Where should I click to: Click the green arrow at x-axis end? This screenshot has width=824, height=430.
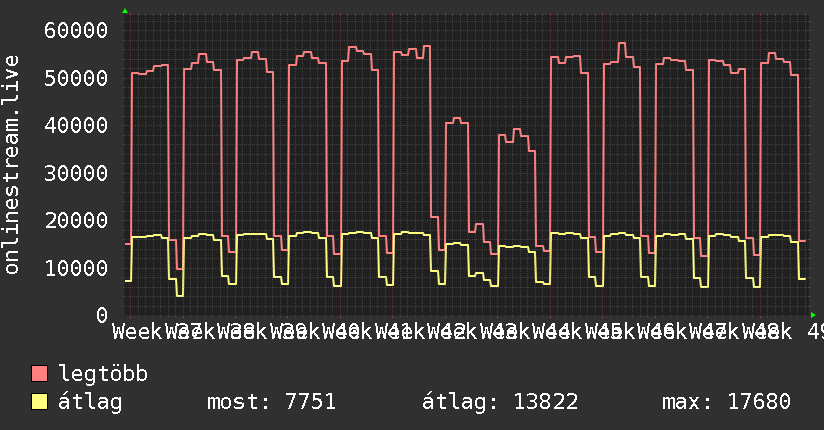813,315
